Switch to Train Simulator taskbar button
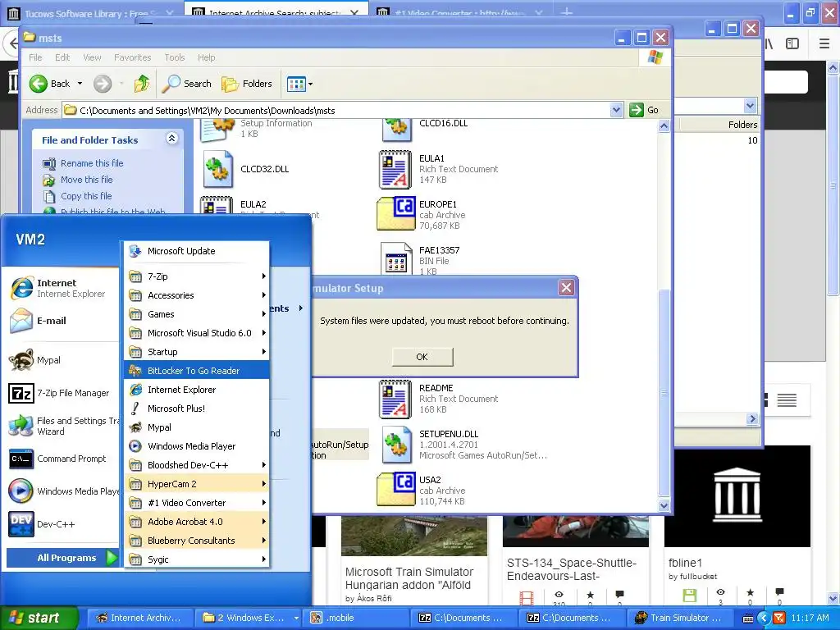Screen dimensions: 840x630 point(678,618)
